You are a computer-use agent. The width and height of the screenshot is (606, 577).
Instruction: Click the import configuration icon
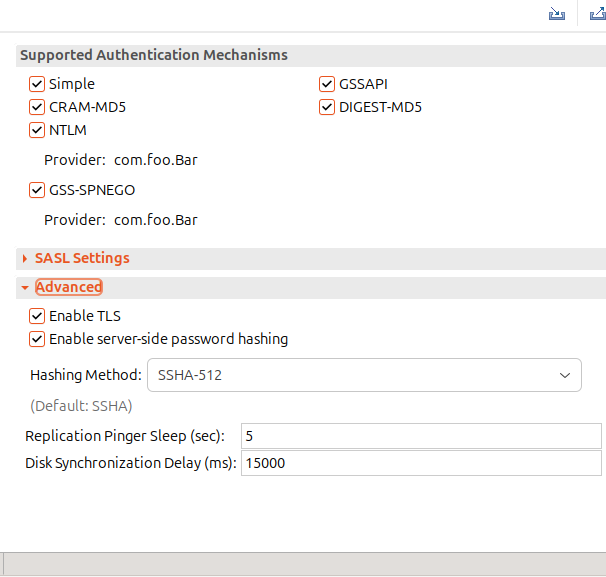(x=557, y=14)
